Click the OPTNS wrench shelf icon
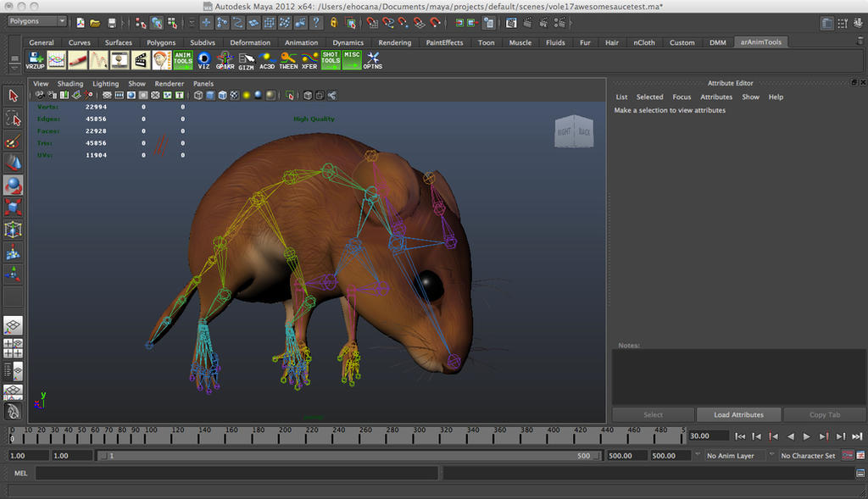This screenshot has height=499, width=868. pyautogui.click(x=373, y=60)
